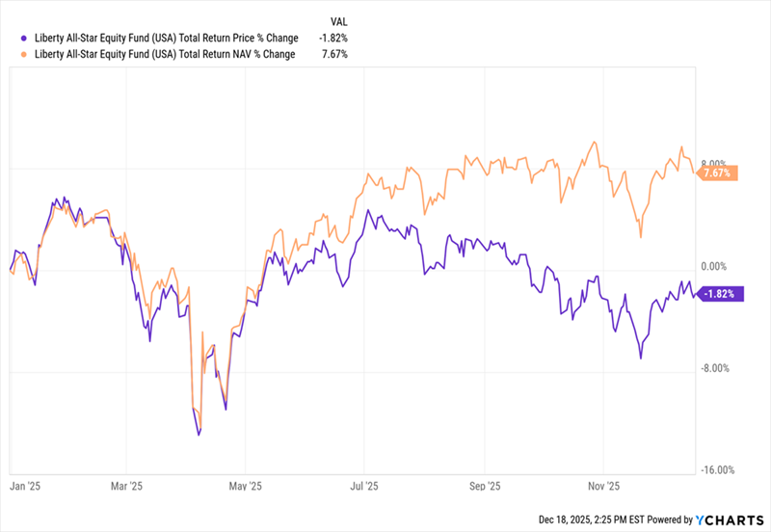The width and height of the screenshot is (771, 532).
Task: Click the -16.00% y-axis label
Action: pyautogui.click(x=719, y=470)
